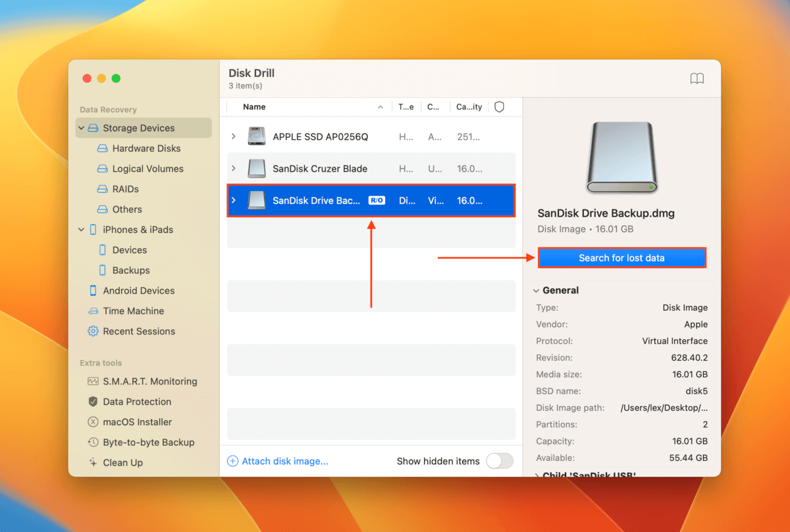
Task: Click the Recent Sessions gear icon
Action: tap(93, 332)
